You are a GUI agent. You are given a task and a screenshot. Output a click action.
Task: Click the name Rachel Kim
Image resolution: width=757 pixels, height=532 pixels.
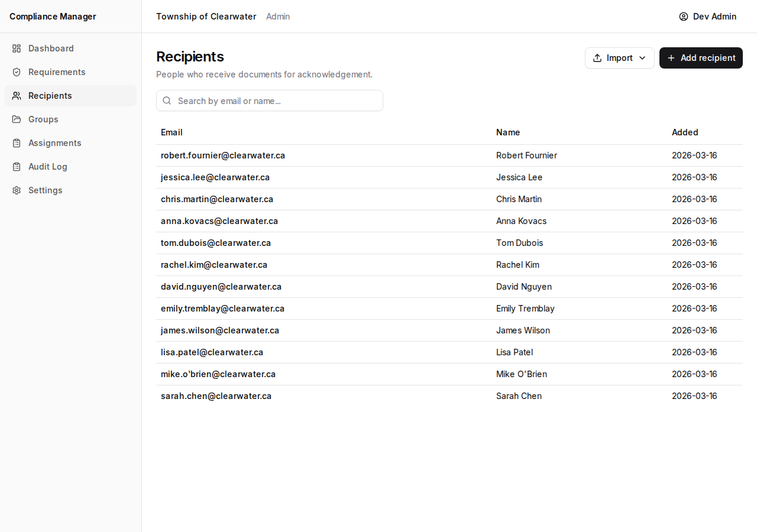(517, 265)
